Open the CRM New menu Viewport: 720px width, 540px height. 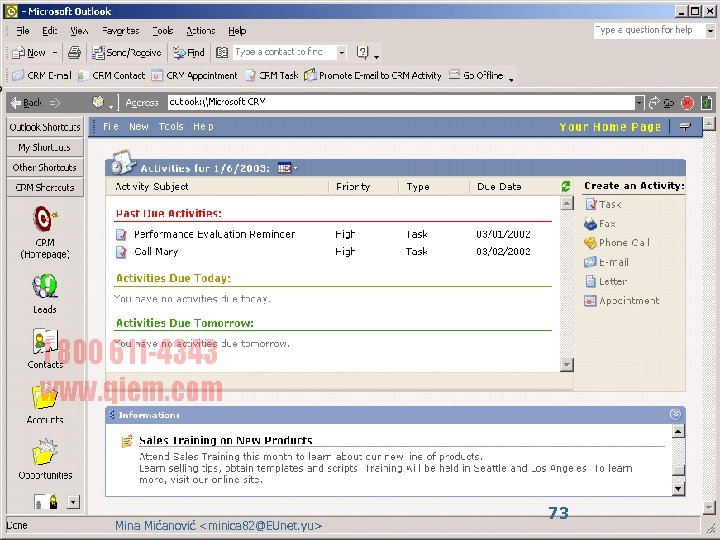[139, 126]
